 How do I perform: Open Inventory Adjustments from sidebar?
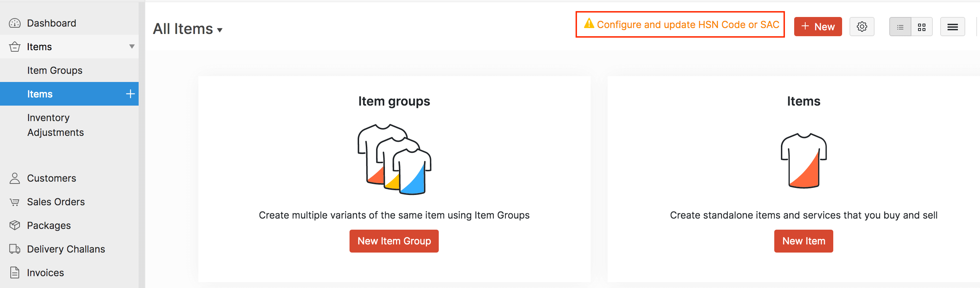click(56, 124)
